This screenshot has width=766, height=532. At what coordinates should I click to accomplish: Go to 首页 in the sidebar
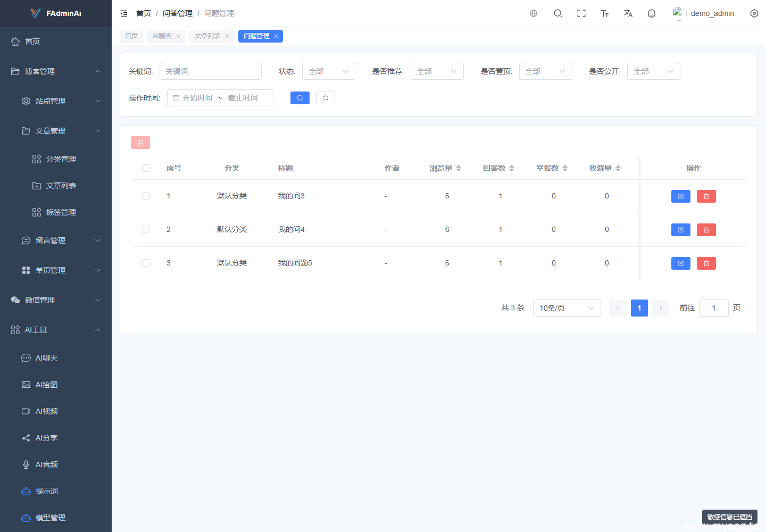pos(56,41)
